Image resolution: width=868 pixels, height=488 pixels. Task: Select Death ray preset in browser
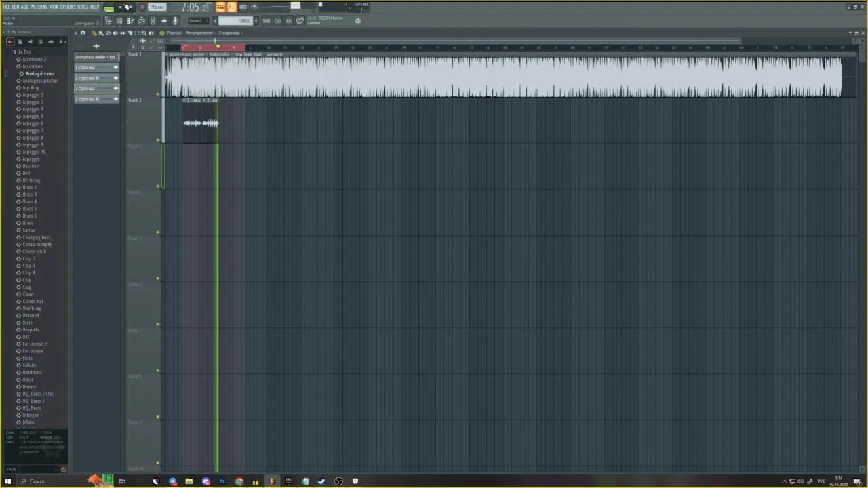tap(31, 308)
